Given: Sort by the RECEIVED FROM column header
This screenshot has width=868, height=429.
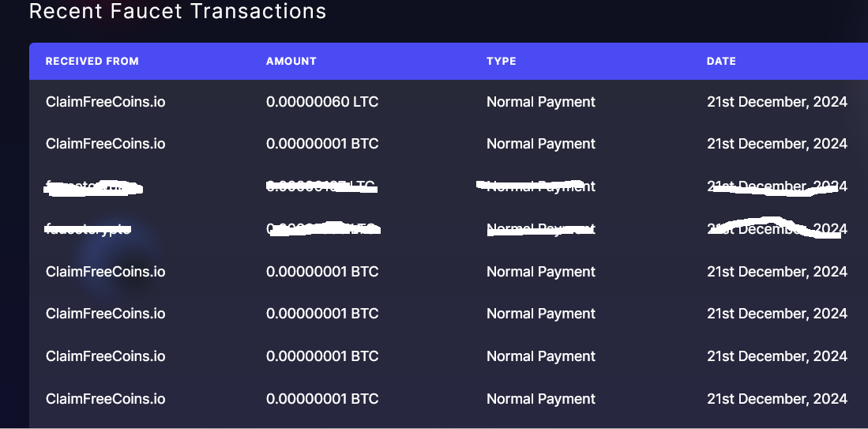Looking at the screenshot, I should coord(92,62).
